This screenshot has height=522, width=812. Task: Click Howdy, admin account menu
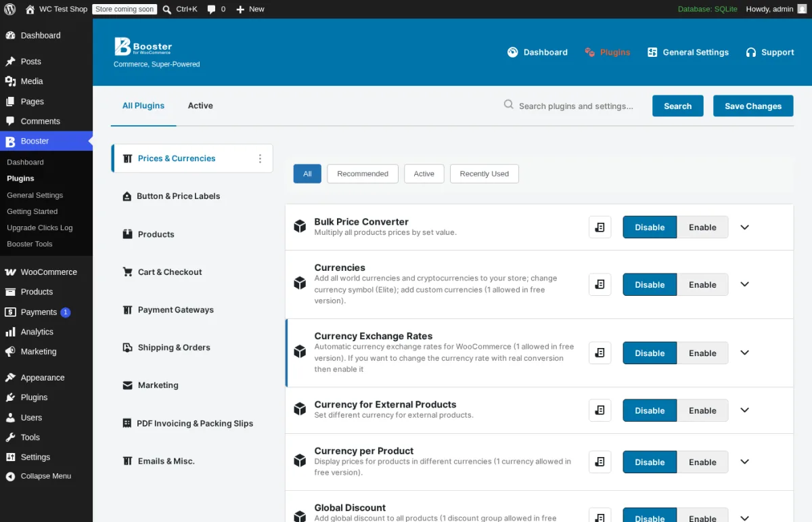coord(769,9)
